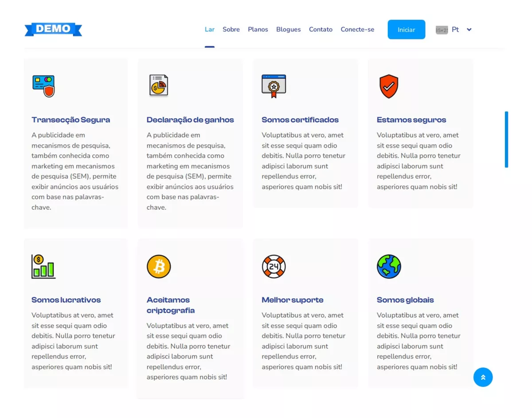Screen dimensions: 532x418
Task: Click the blue page scrollbar thumb
Action: click(506, 139)
